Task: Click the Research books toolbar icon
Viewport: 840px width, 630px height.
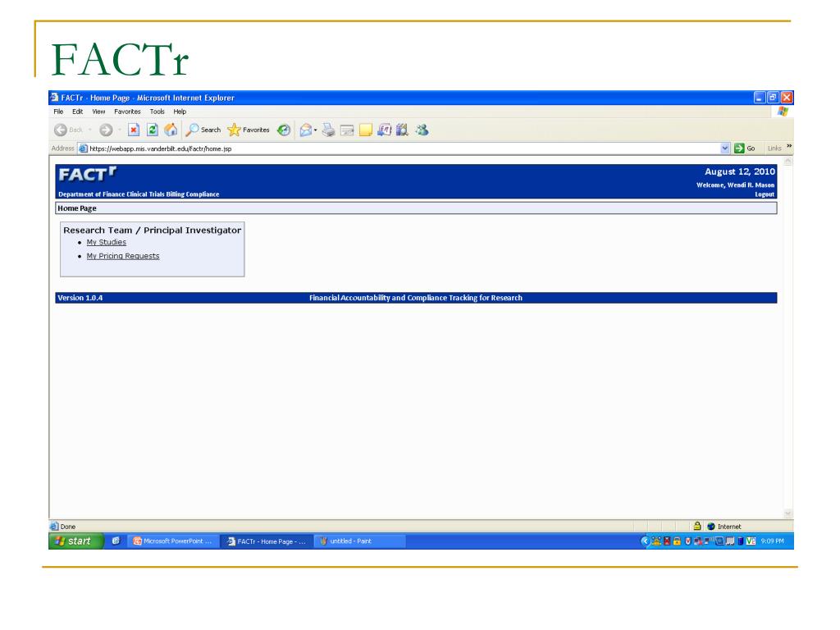Action: [x=402, y=130]
